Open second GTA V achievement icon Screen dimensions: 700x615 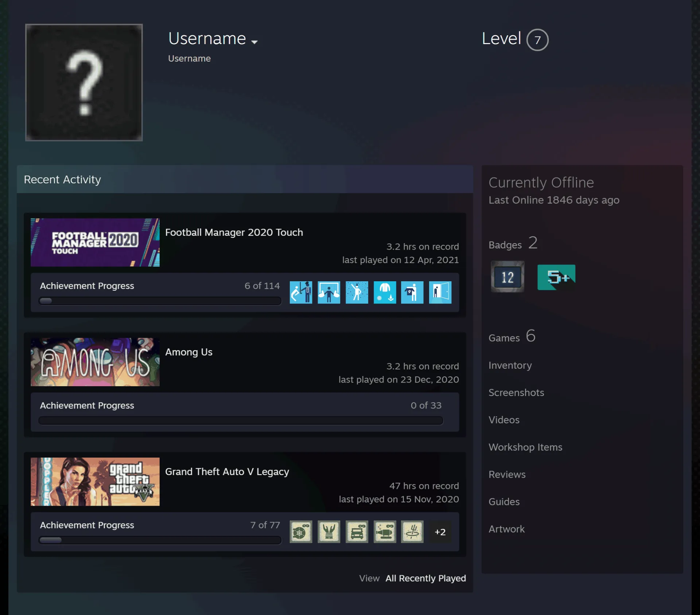[x=329, y=532]
